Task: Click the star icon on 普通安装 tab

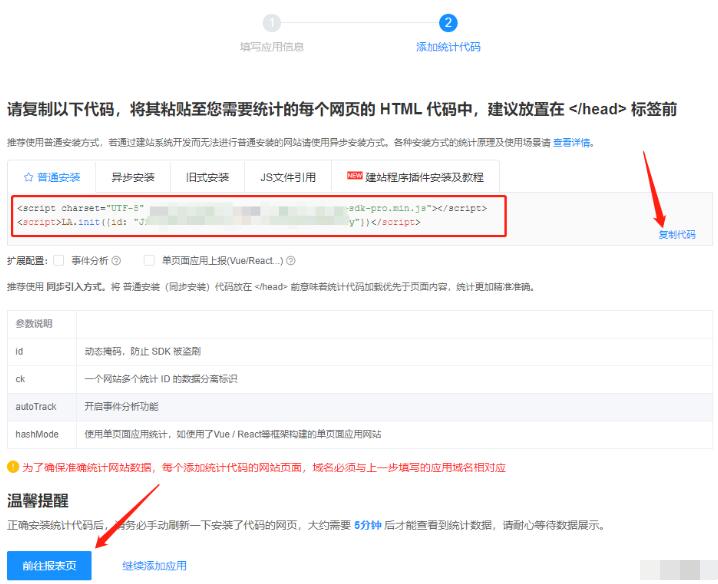Action: coord(28,177)
